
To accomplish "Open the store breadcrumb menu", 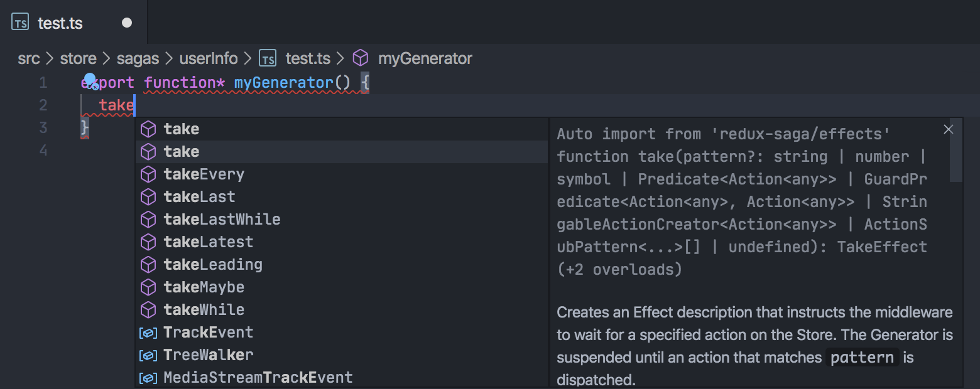I will (78, 58).
